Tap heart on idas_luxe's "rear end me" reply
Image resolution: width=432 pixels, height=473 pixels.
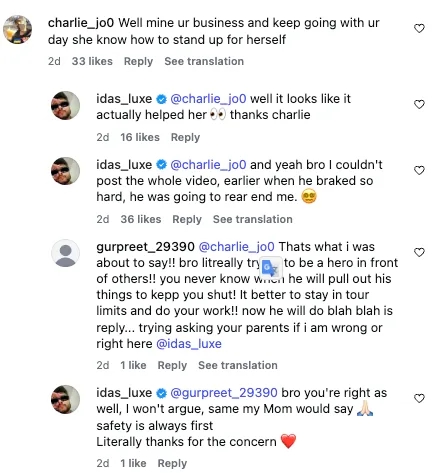pyautogui.click(x=419, y=170)
